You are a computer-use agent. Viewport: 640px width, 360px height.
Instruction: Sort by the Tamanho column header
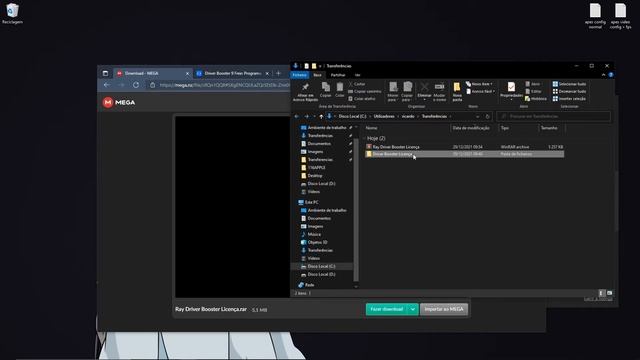click(x=549, y=128)
